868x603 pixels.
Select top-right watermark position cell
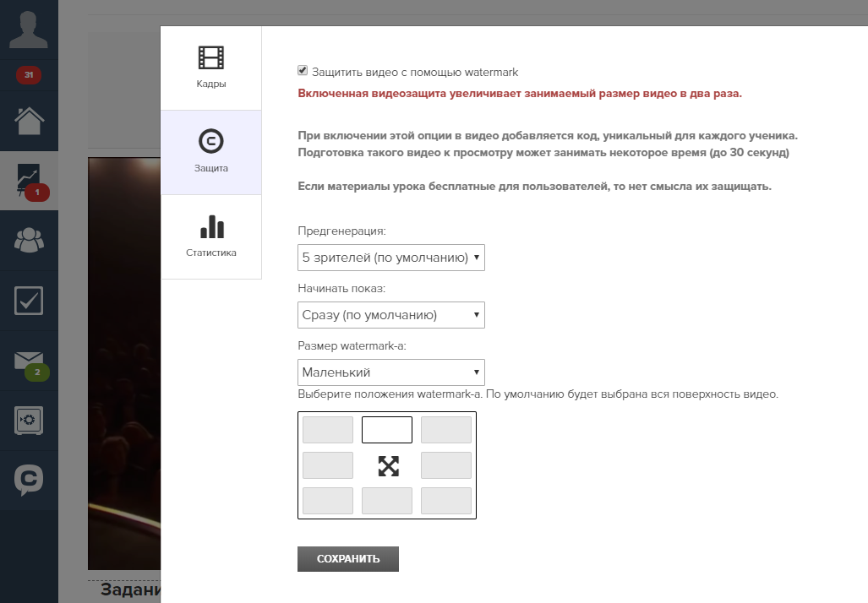(446, 430)
